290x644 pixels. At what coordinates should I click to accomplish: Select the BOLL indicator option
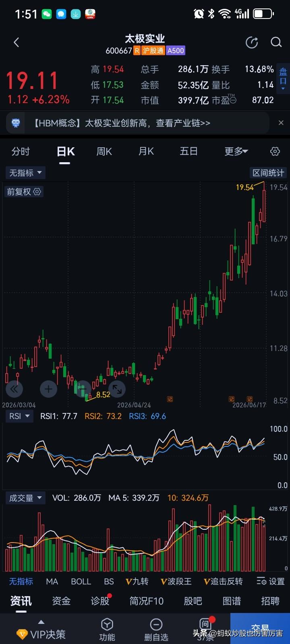[x=81, y=581]
